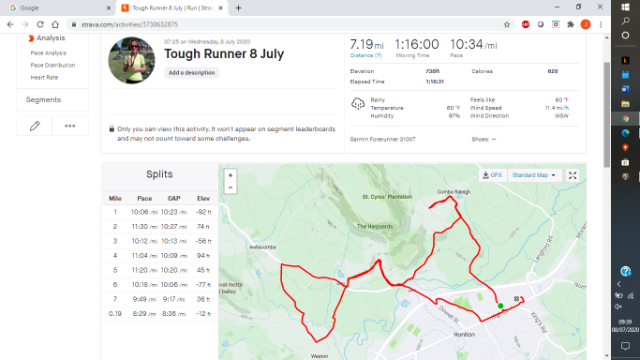The width and height of the screenshot is (640, 360).
Task: Click the athlete profile photo
Action: click(x=131, y=60)
